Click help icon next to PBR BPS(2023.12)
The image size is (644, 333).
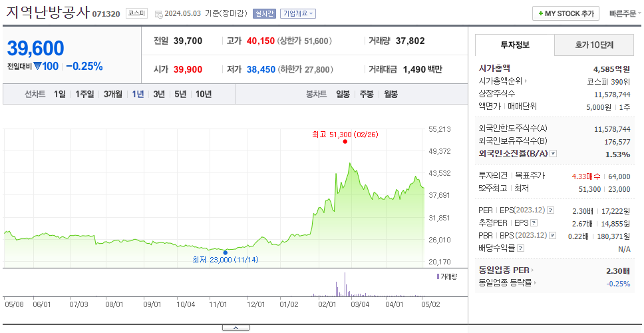pyautogui.click(x=553, y=236)
